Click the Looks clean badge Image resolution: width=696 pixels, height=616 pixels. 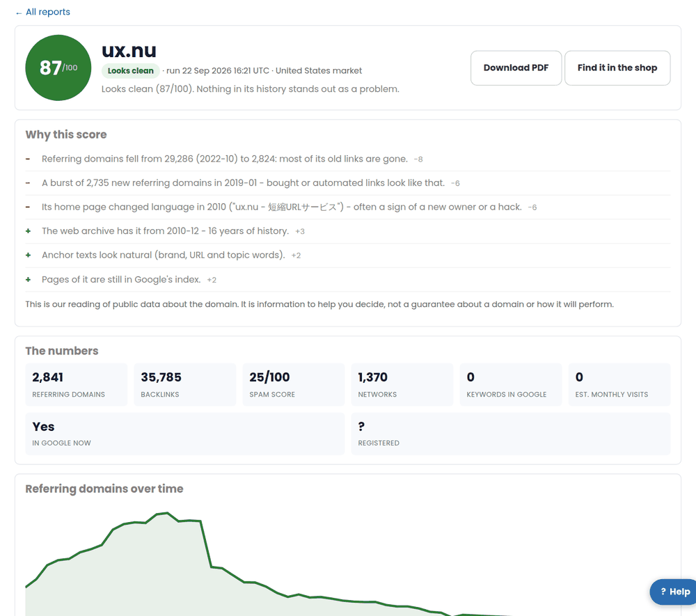131,70
